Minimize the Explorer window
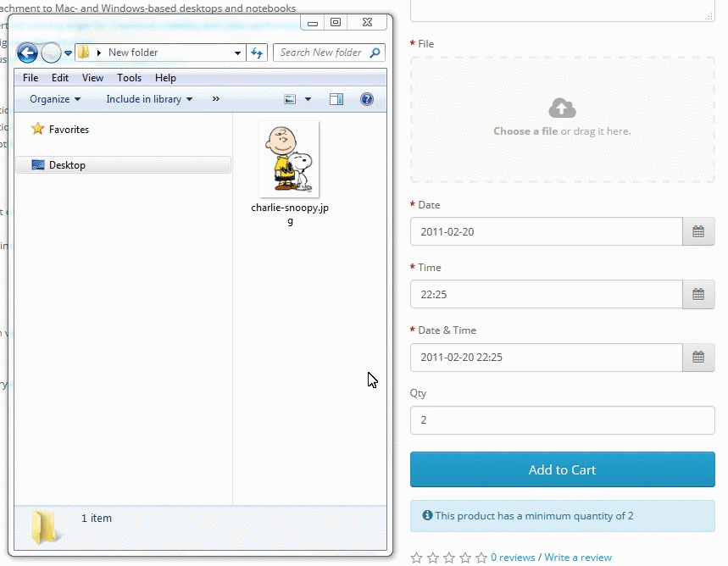Image resolution: width=728 pixels, height=566 pixels. pyautogui.click(x=313, y=22)
